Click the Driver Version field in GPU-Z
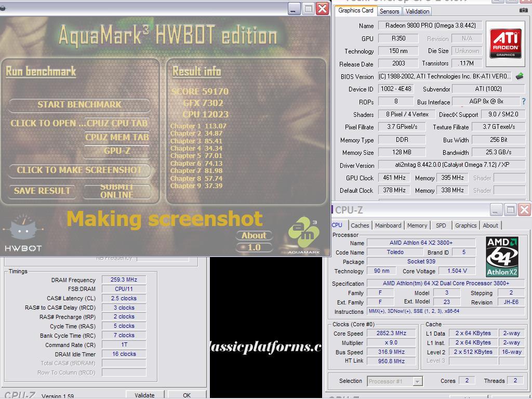The height and width of the screenshot is (399, 532). tap(451, 165)
